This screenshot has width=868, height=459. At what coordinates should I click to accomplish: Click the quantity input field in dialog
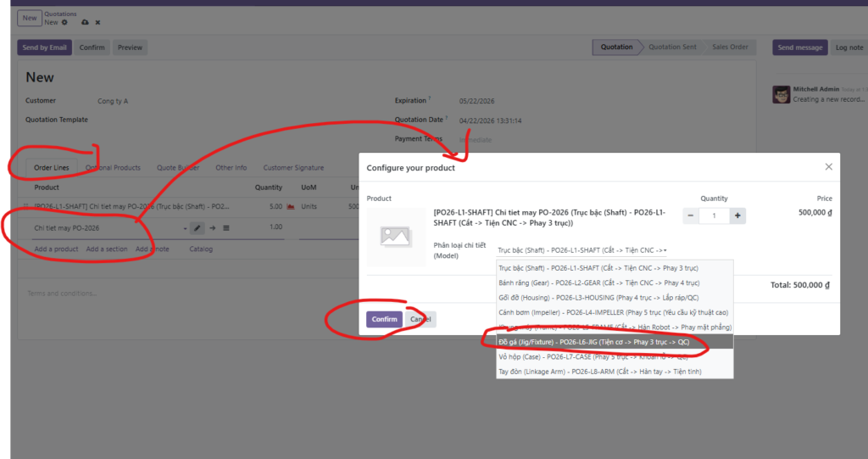pyautogui.click(x=714, y=216)
